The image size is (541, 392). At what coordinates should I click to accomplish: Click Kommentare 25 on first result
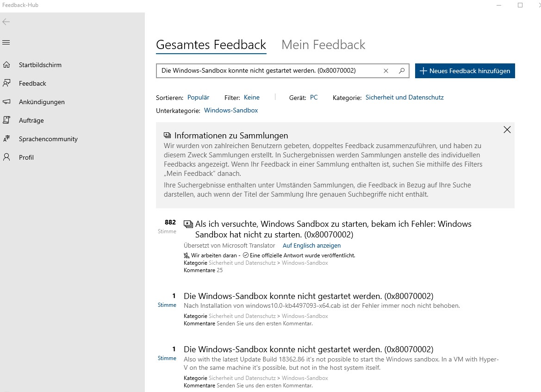point(203,270)
